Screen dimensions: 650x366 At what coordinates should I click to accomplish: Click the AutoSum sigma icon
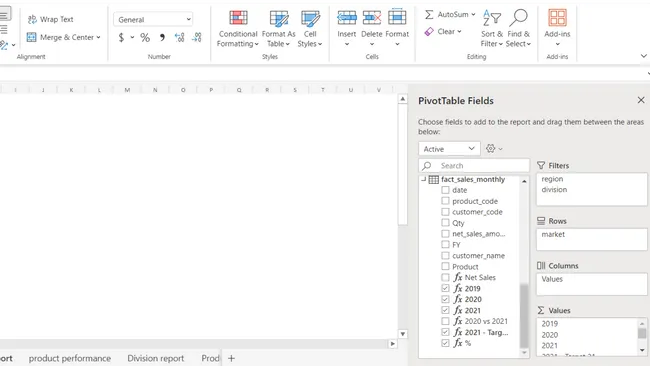[x=429, y=15]
